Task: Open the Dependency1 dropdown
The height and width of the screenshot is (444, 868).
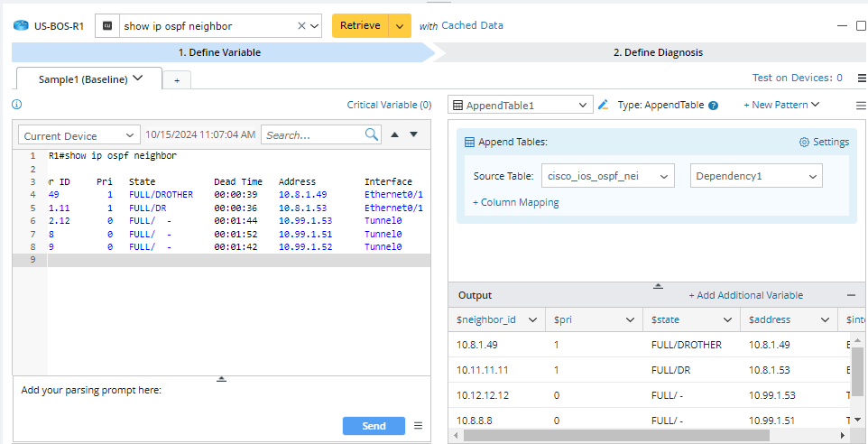Action: [x=756, y=176]
